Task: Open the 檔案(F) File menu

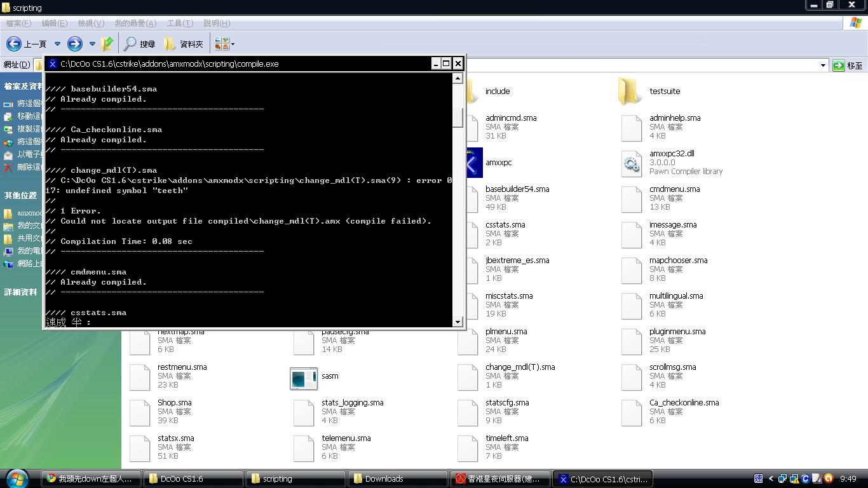Action: 18,24
